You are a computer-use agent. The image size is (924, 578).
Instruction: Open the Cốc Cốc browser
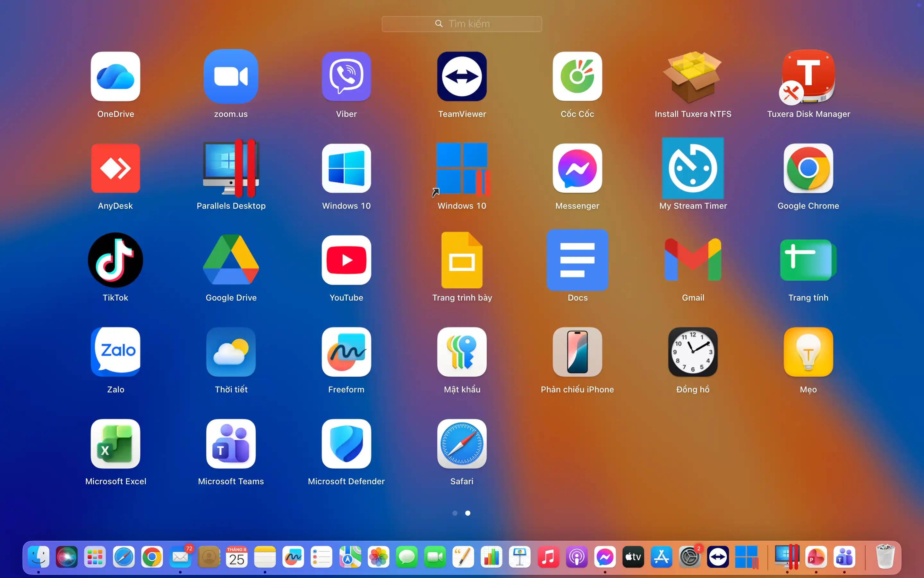pos(577,76)
